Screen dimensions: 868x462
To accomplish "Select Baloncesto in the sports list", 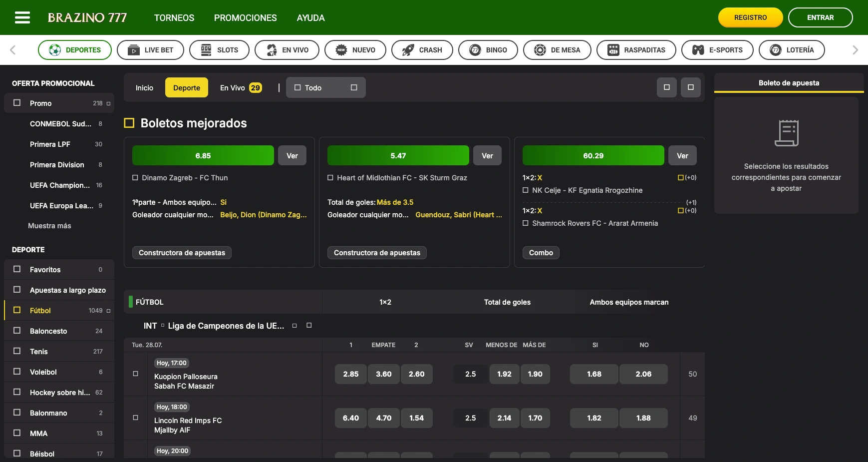I will pyautogui.click(x=59, y=331).
